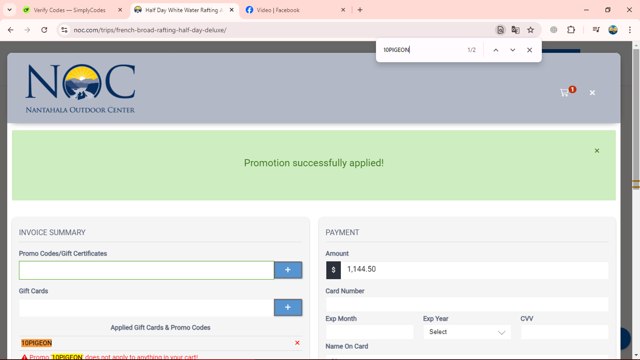This screenshot has width=640, height=360.
Task: Minimize the browser window
Action: click(x=587, y=10)
